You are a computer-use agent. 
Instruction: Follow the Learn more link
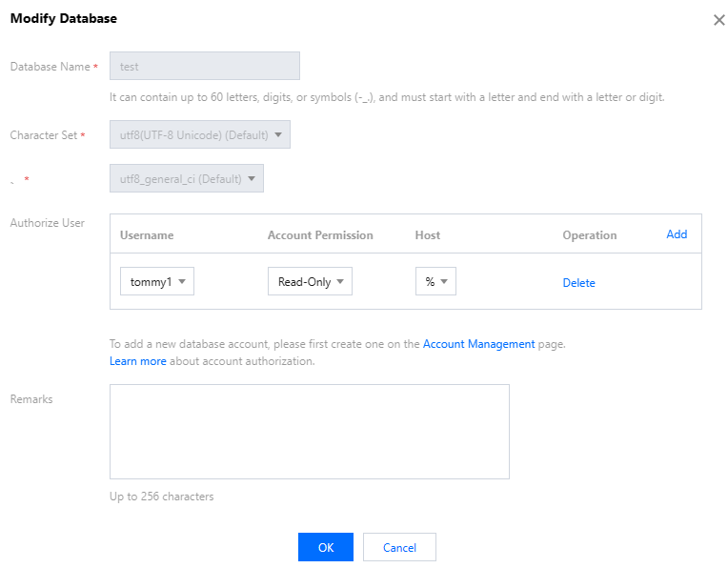(x=137, y=361)
